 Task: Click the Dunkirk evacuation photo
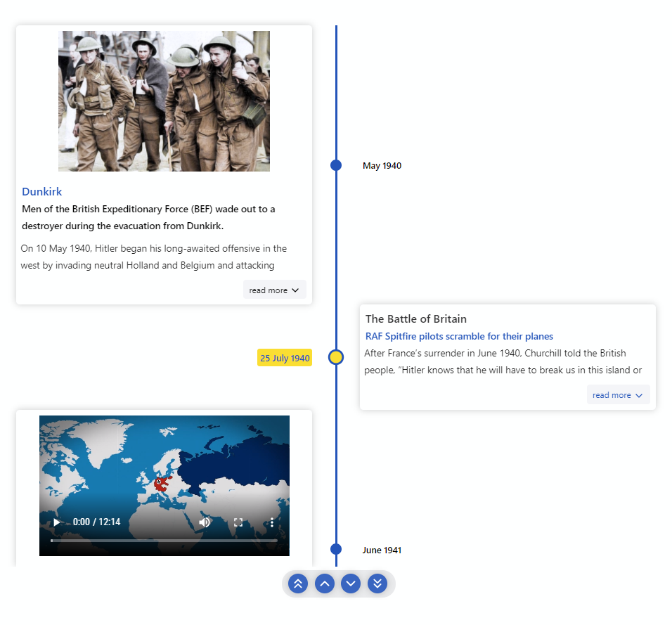click(164, 101)
